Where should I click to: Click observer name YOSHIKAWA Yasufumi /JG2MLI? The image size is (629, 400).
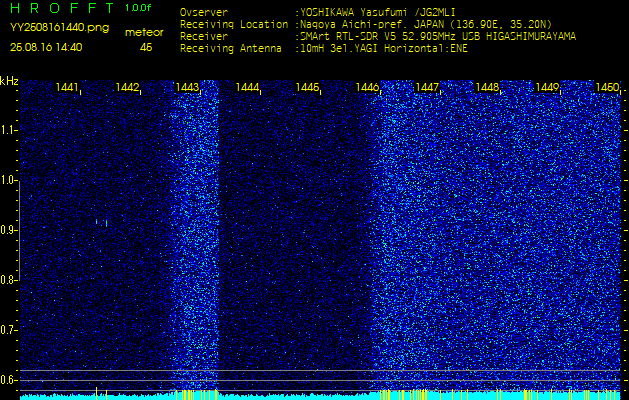coord(377,12)
